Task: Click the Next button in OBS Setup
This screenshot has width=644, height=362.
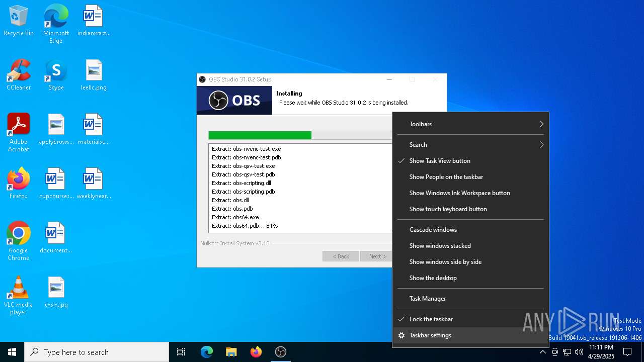Action: (376, 256)
